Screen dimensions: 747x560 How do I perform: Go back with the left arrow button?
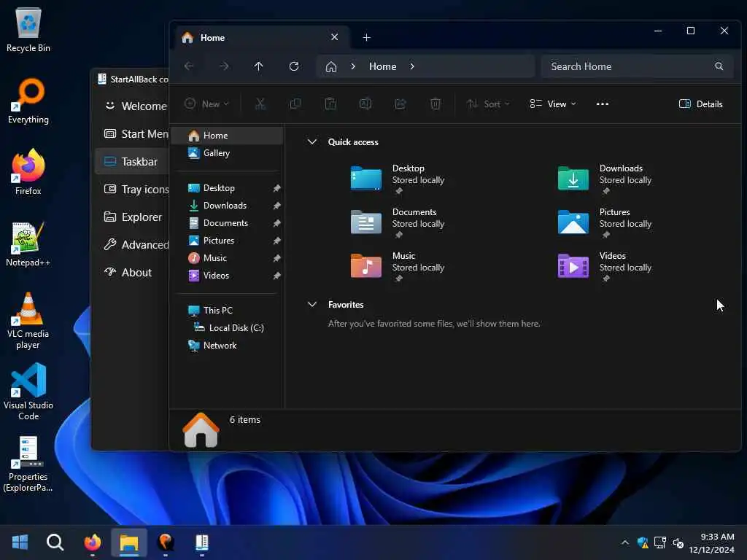189,66
